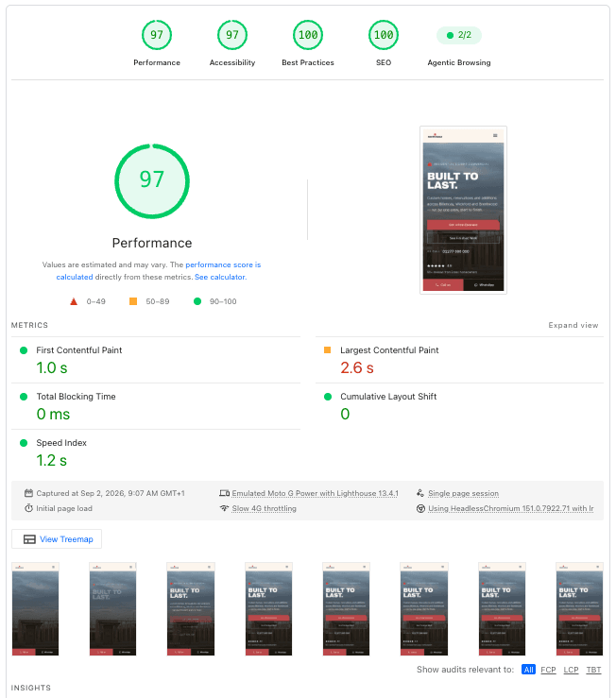
Task: Click the icon beside Single page session
Action: click(x=420, y=493)
